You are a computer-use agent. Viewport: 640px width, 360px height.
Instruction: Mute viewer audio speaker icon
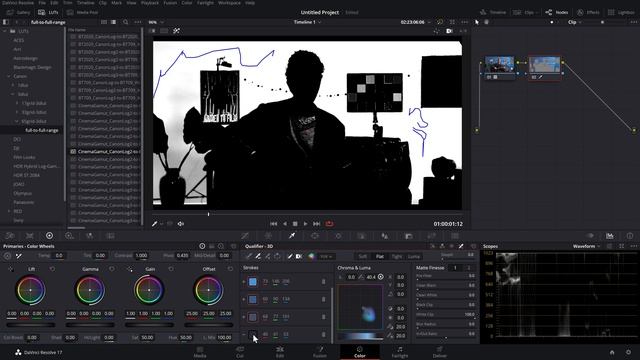180,224
